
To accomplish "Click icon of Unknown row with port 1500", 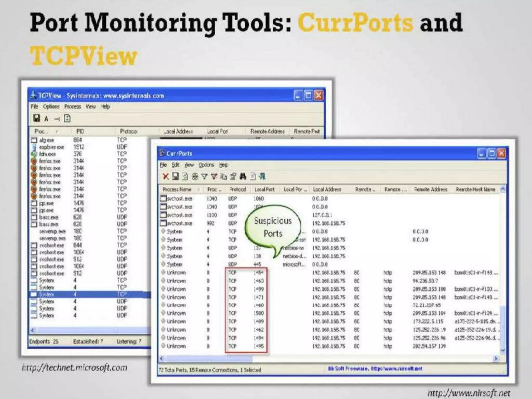I will 163,313.
